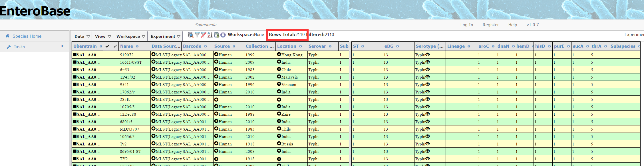Toggle the selection square for row 285K
The width and height of the screenshot is (644, 166).
(x=75, y=99)
